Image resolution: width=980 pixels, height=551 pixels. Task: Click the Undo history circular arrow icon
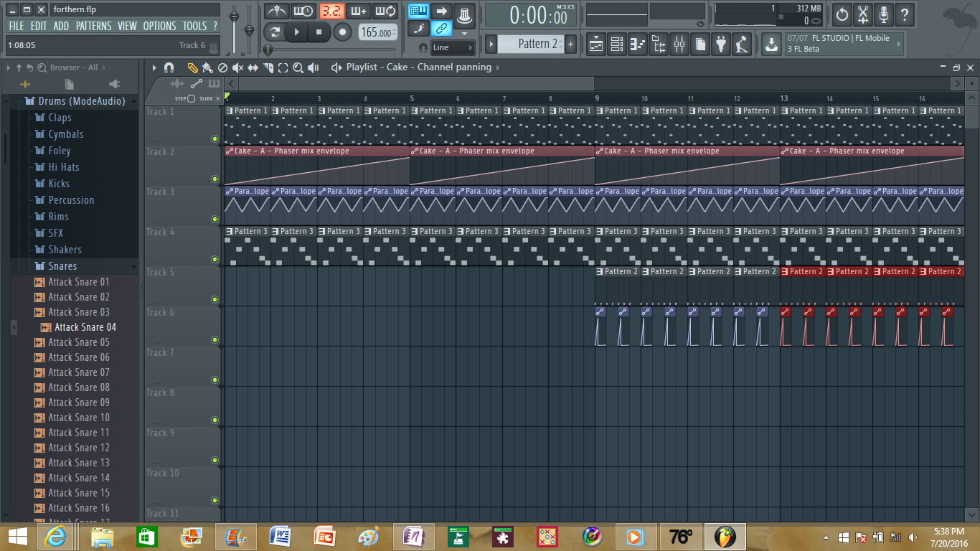pyautogui.click(x=842, y=14)
